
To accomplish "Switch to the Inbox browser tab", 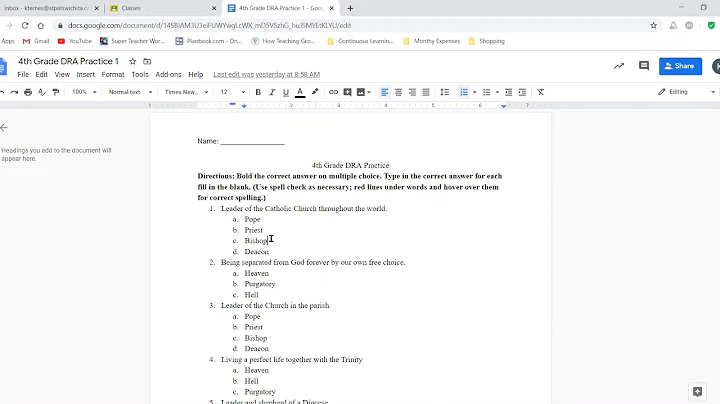I will pos(51,8).
